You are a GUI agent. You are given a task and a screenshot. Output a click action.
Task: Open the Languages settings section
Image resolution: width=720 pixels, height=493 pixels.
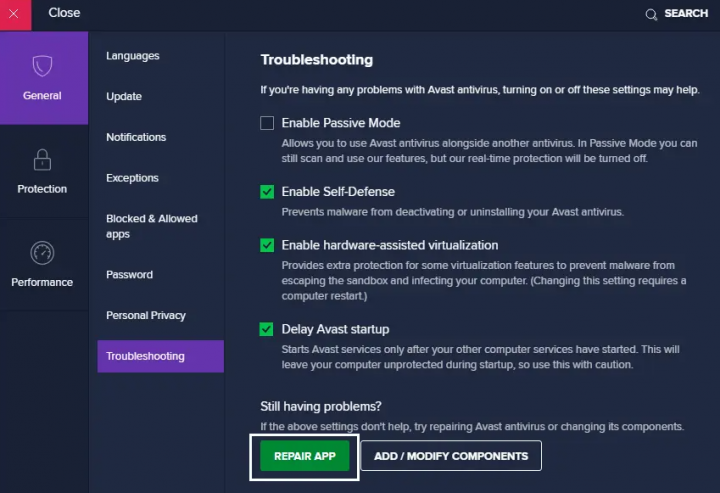coord(133,56)
